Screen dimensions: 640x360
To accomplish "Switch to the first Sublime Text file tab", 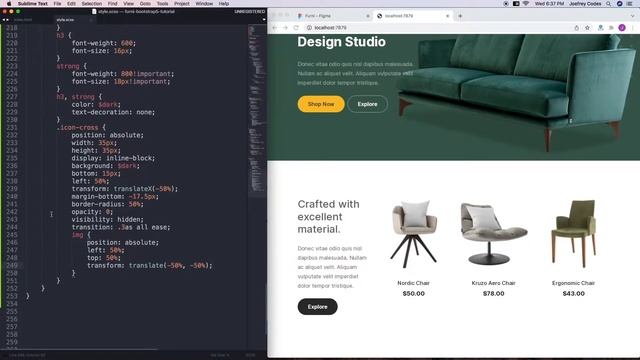I will (23, 20).
